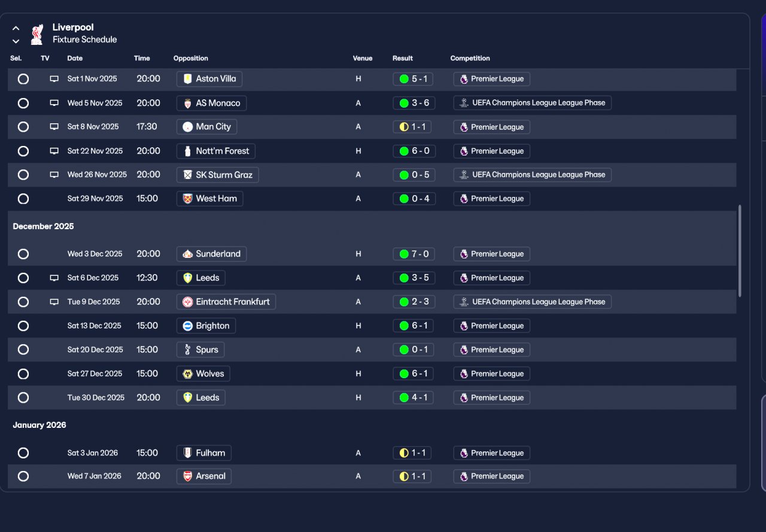Click the Champions League logo in the SK Sturm Graz row
The image size is (766, 532).
pyautogui.click(x=464, y=175)
